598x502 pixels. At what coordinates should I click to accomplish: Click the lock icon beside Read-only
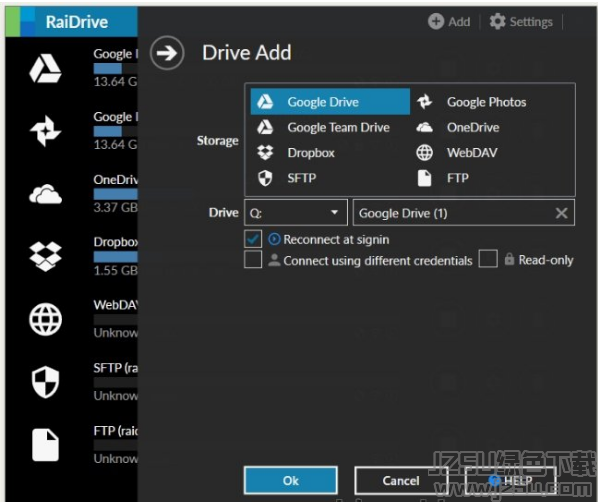point(509,259)
